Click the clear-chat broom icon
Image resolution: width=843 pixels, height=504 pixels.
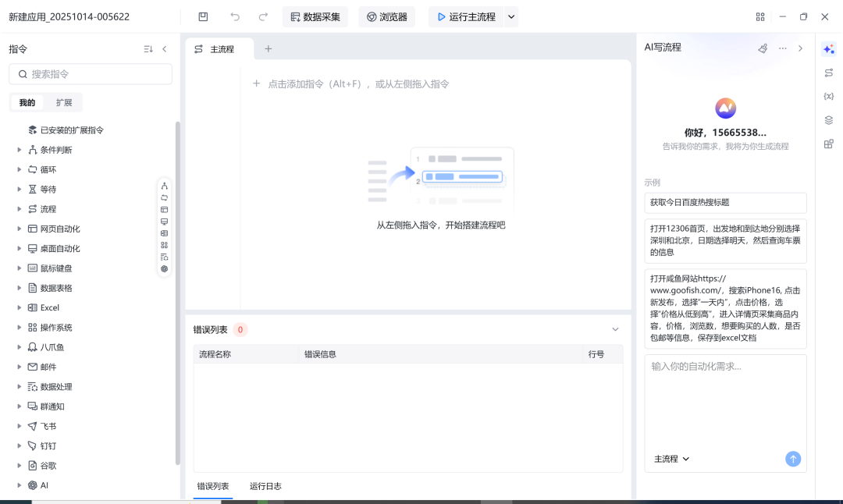(763, 48)
